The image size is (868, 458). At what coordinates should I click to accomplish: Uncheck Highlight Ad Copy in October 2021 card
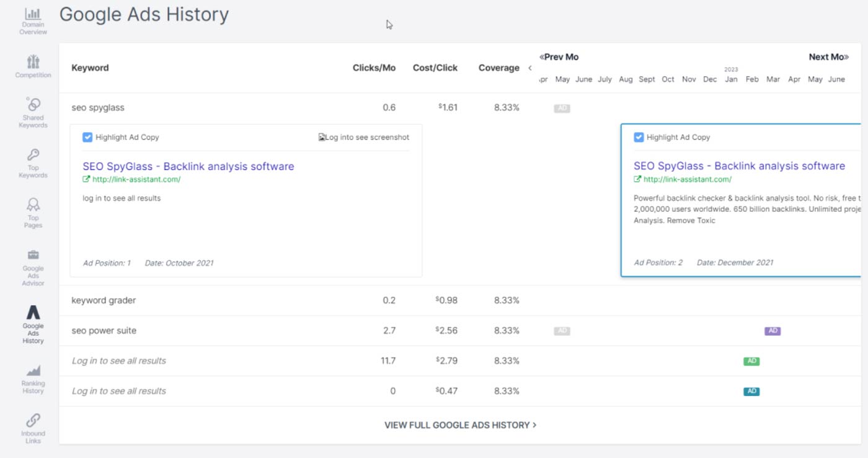tap(87, 137)
